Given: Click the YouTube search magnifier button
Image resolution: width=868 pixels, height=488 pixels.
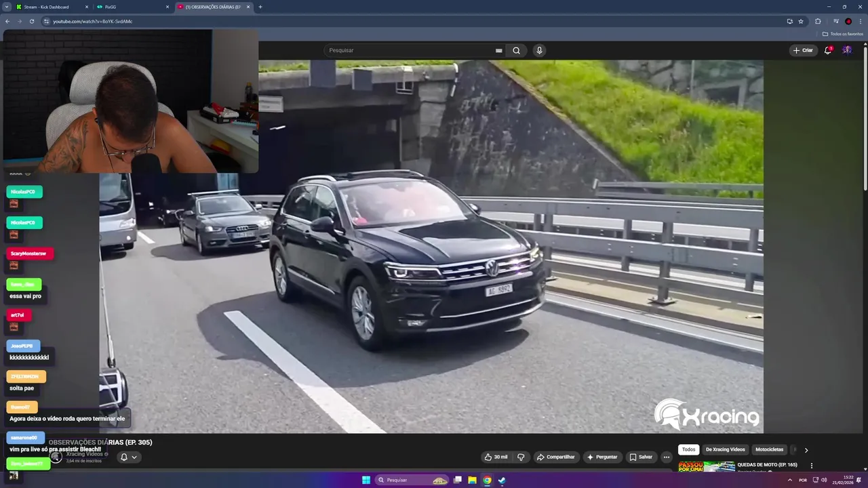Looking at the screenshot, I should pyautogui.click(x=516, y=50).
